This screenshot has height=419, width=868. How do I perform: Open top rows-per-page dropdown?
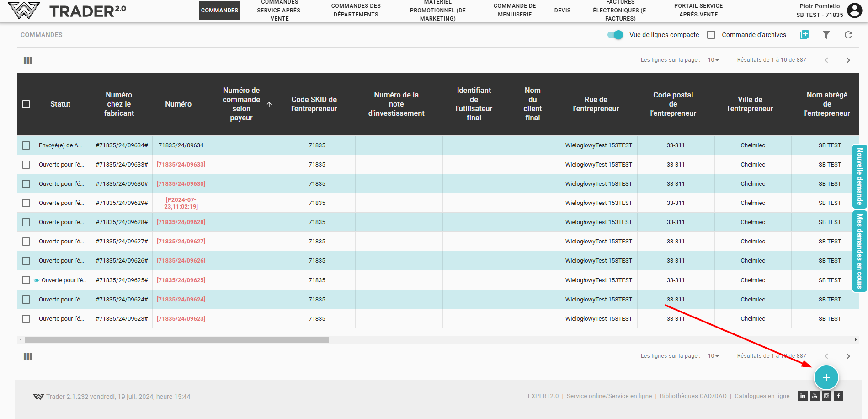[713, 60]
